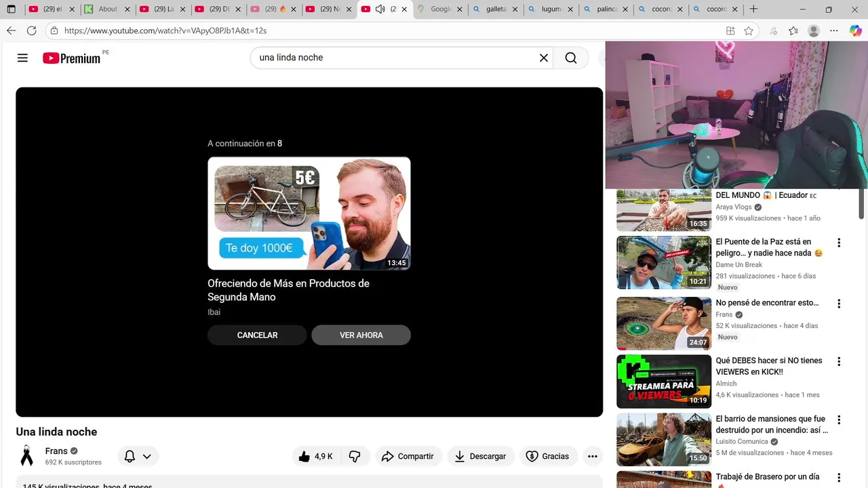Click the Dame Un Break channel name
Image resolution: width=868 pixels, height=488 pixels.
coord(738,265)
